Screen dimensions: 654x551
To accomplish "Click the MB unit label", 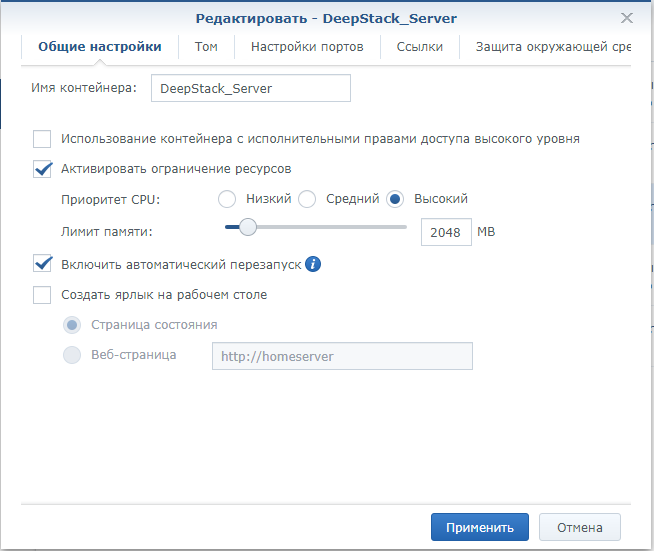I will pos(486,231).
